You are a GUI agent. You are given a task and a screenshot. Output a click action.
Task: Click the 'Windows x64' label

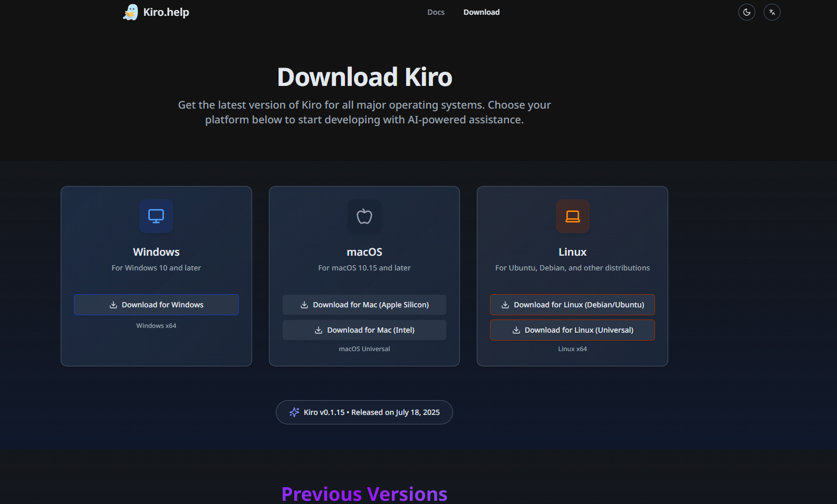click(156, 326)
